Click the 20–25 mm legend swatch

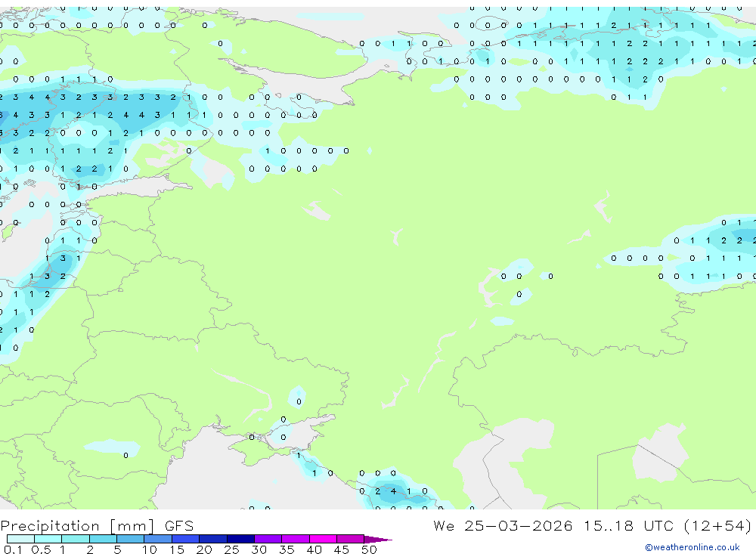point(213,539)
